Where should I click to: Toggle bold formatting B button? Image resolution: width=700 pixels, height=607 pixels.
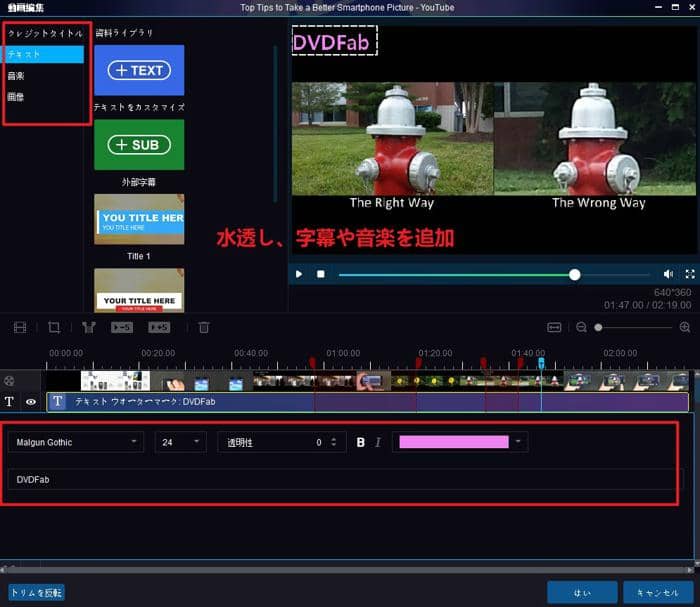tap(361, 442)
